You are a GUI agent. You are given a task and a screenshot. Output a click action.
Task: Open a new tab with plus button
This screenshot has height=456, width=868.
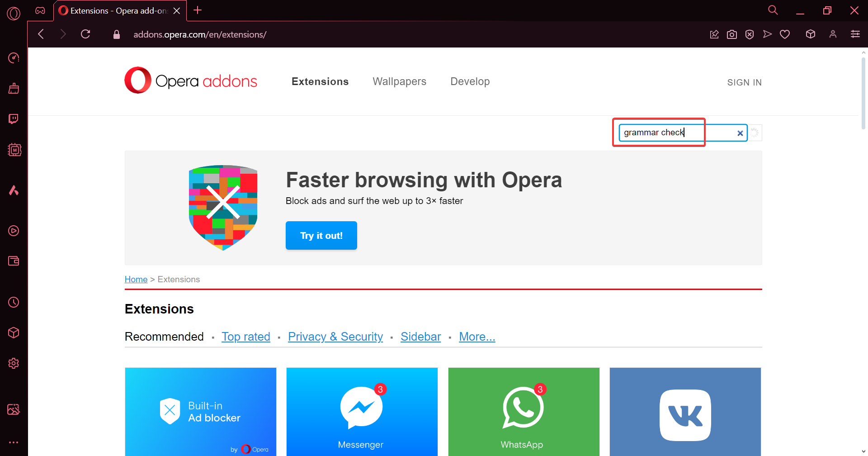tap(198, 10)
